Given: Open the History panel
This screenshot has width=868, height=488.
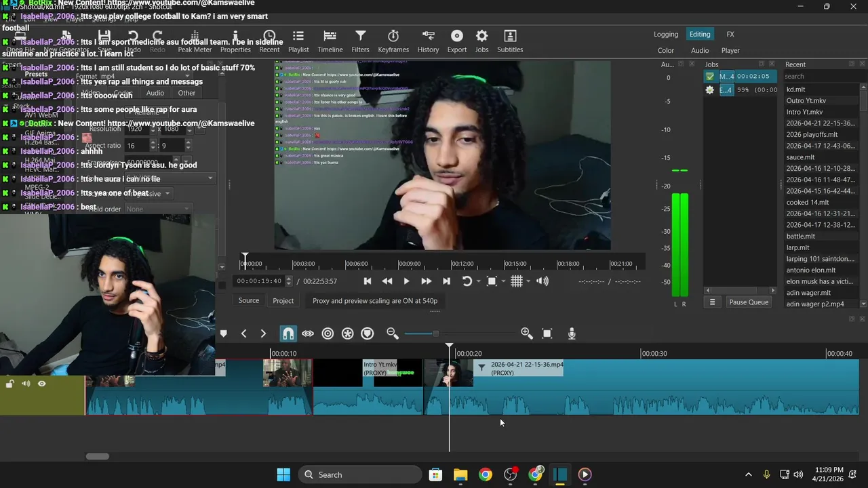Looking at the screenshot, I should [x=428, y=41].
